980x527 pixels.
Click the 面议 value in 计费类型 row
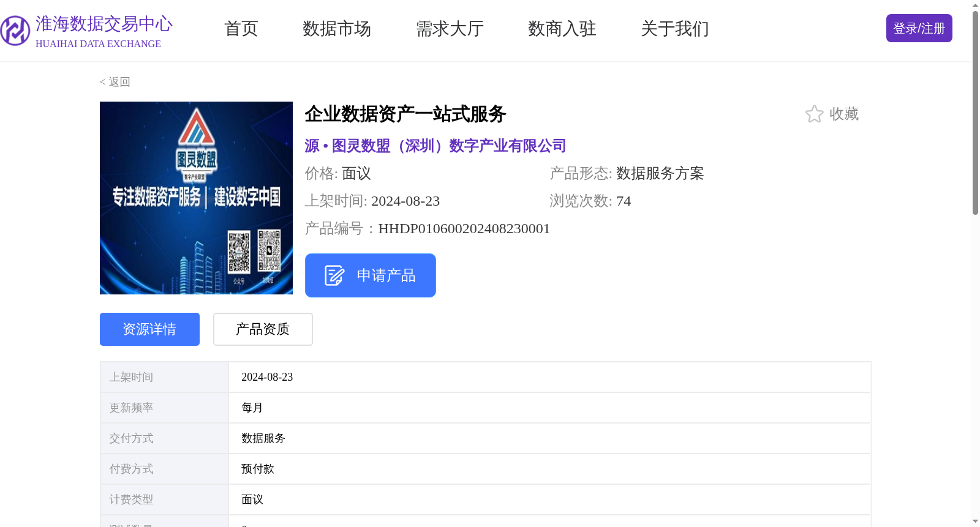click(x=252, y=499)
